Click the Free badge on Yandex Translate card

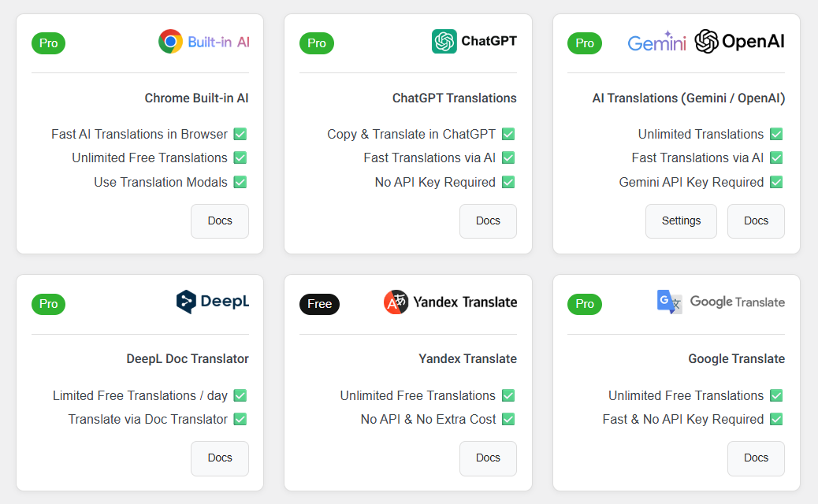click(x=319, y=304)
